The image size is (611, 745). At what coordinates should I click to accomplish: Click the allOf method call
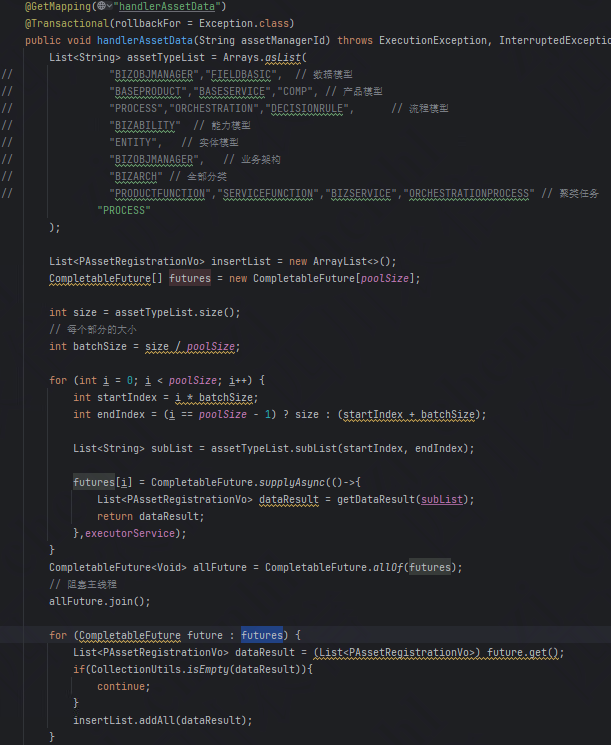click(388, 567)
